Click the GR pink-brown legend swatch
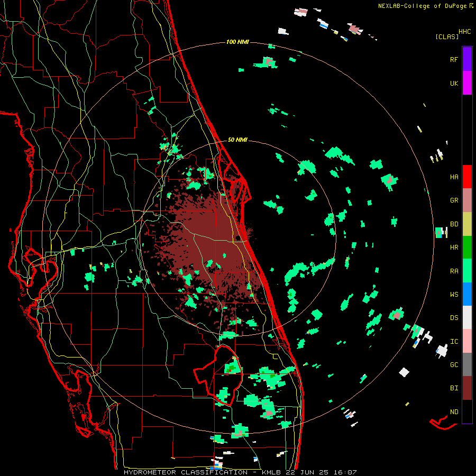Screen dimensions: 476x476 point(467,200)
